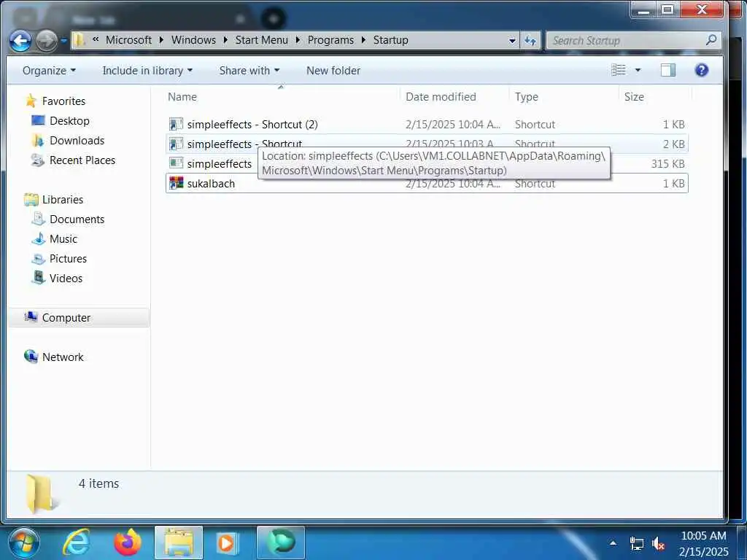Open Favorites in the navigation pane
The image size is (747, 560).
tap(63, 101)
